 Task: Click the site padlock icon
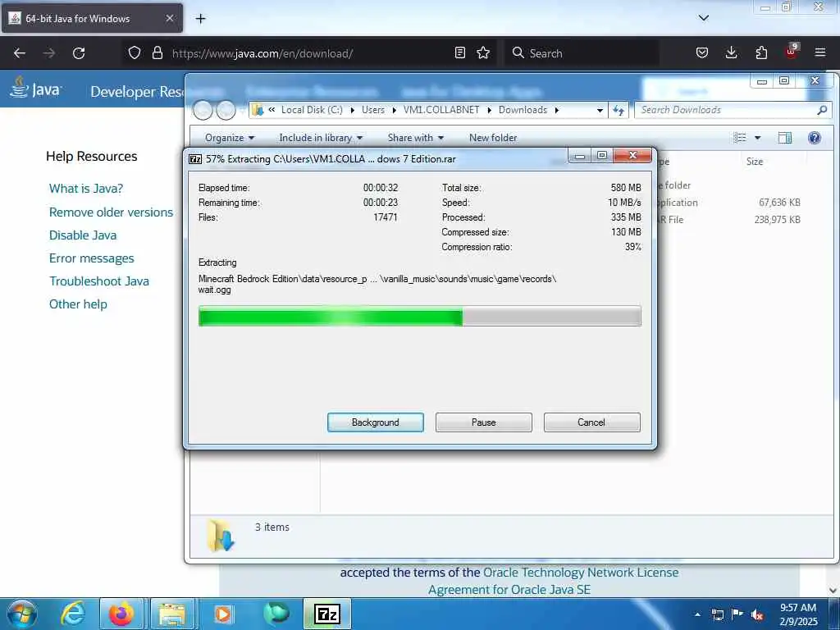[157, 52]
